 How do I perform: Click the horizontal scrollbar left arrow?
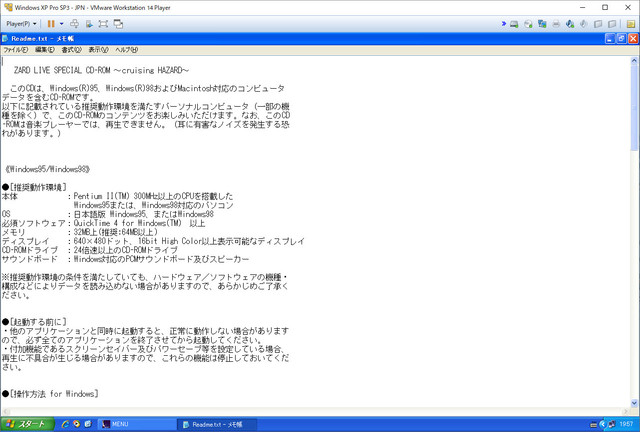pyautogui.click(x=5, y=412)
